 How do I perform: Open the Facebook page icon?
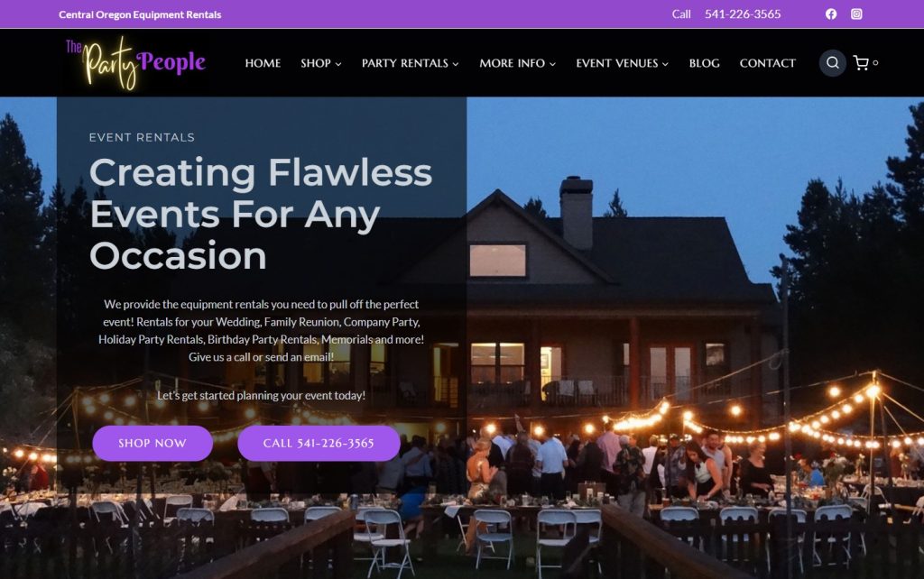pos(831,14)
